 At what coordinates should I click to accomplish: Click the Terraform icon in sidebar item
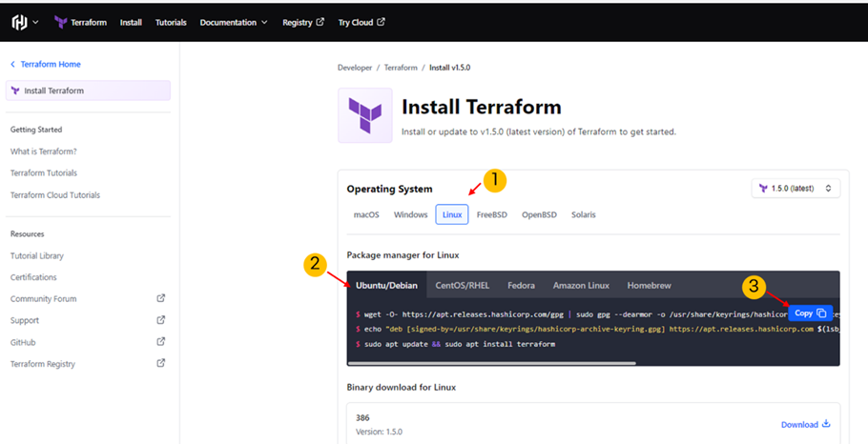coord(15,91)
